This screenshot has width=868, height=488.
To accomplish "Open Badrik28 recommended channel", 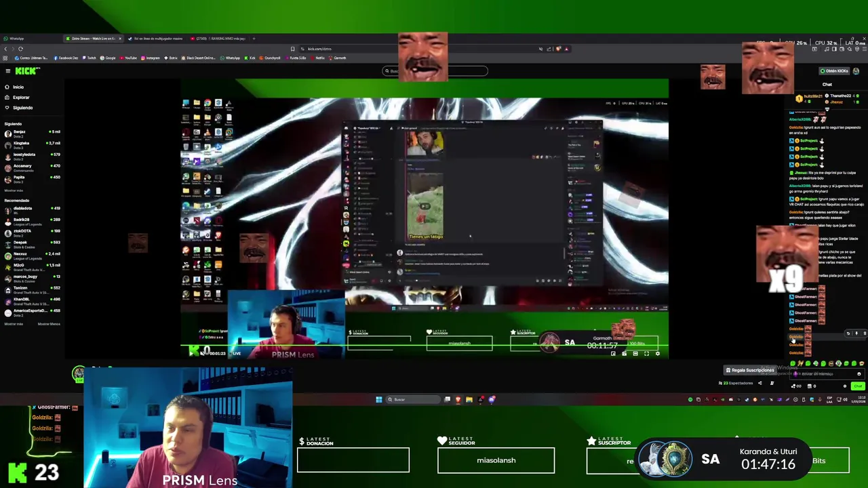I will (x=32, y=220).
